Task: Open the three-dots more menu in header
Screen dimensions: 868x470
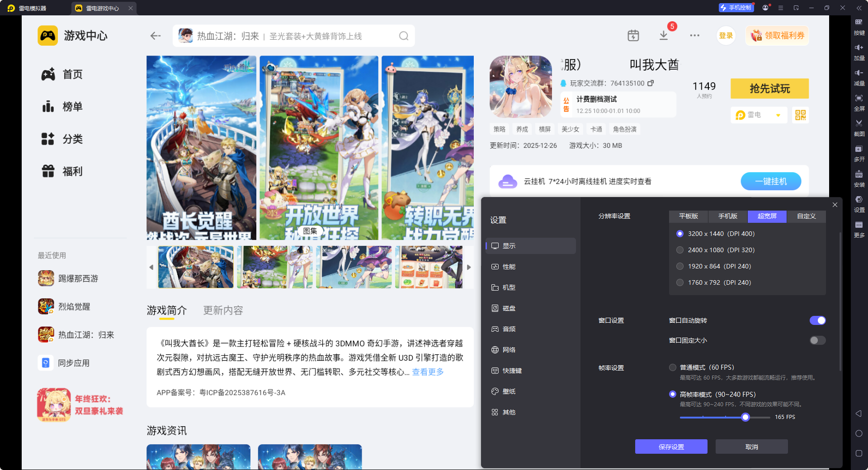Action: 695,35
